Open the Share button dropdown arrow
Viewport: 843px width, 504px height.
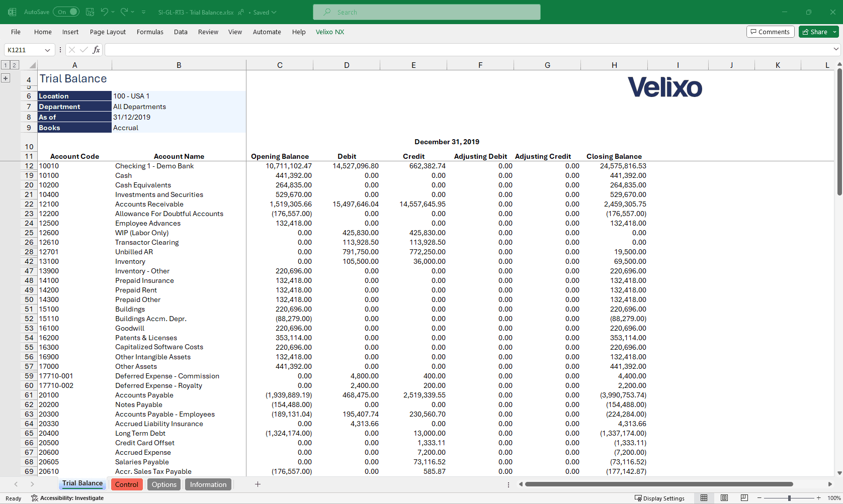[x=835, y=32]
